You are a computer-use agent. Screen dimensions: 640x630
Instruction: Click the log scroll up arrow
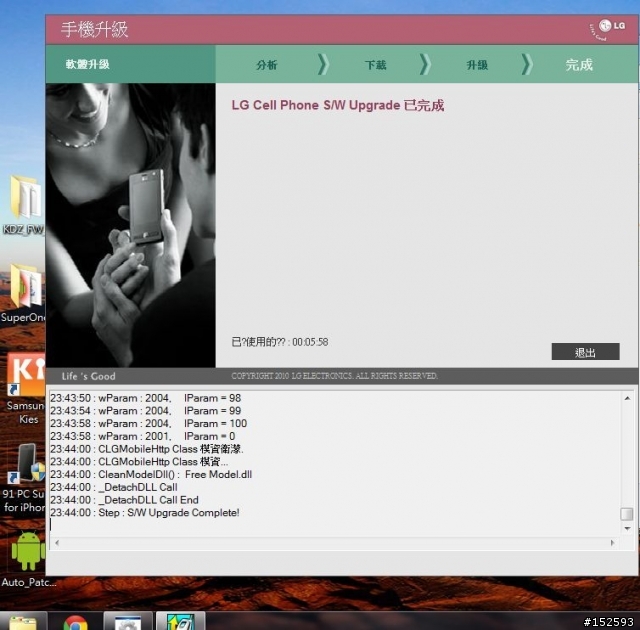pos(627,398)
